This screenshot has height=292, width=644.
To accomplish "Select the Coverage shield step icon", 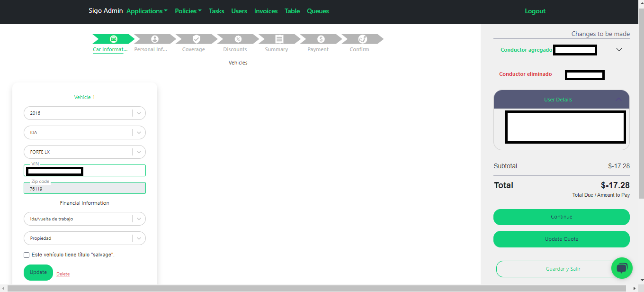I will (x=196, y=39).
